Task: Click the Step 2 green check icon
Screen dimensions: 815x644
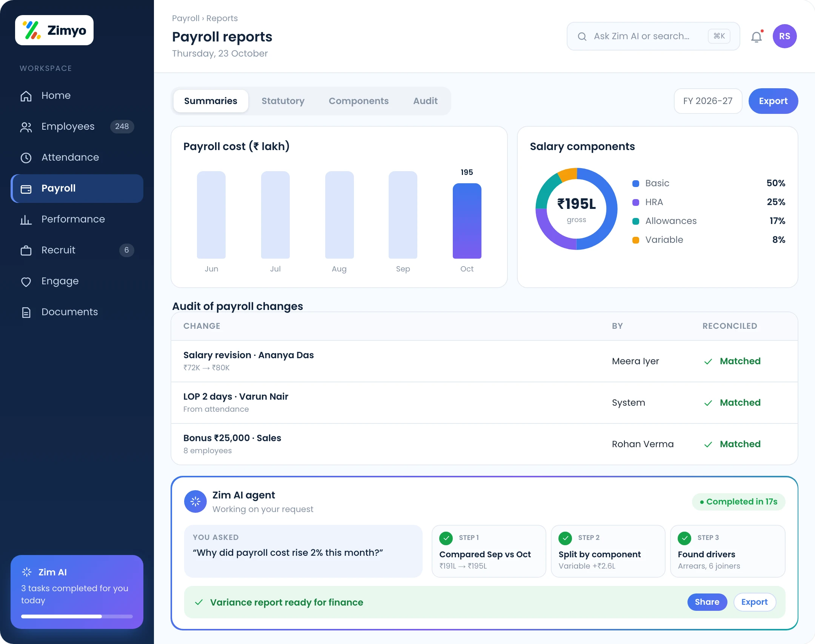Action: 565,538
